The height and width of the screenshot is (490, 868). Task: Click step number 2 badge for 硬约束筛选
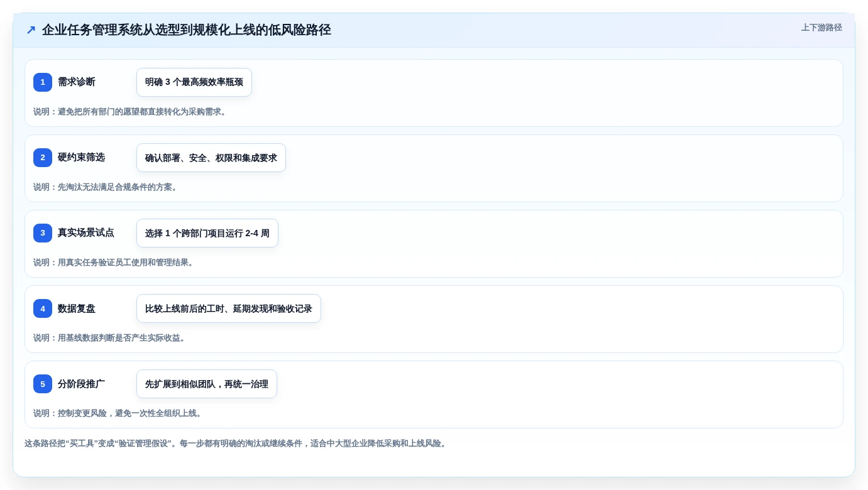43,158
